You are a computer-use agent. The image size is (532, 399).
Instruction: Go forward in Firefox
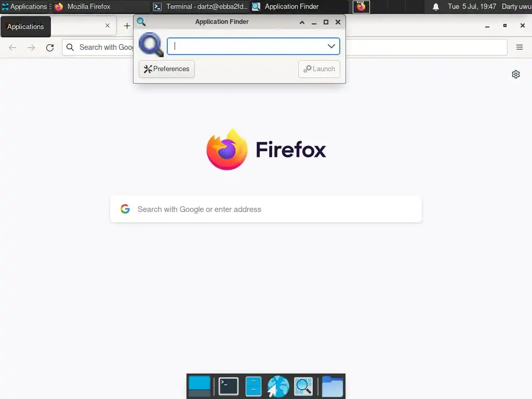(x=31, y=47)
